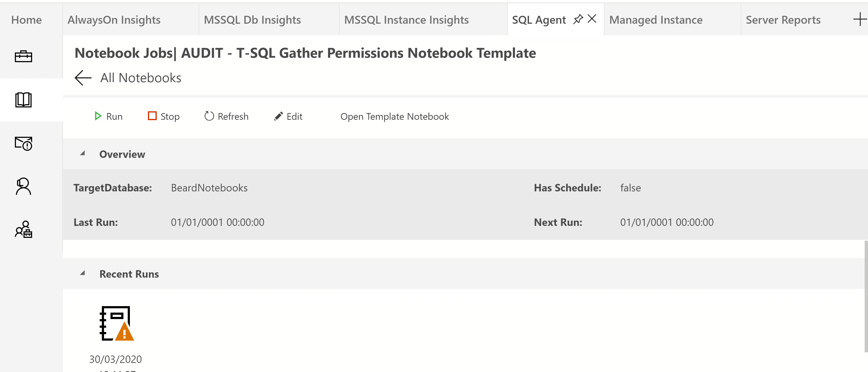Select the Notebooks book sidebar icon
Viewport: 868px width, 372px height.
click(23, 100)
